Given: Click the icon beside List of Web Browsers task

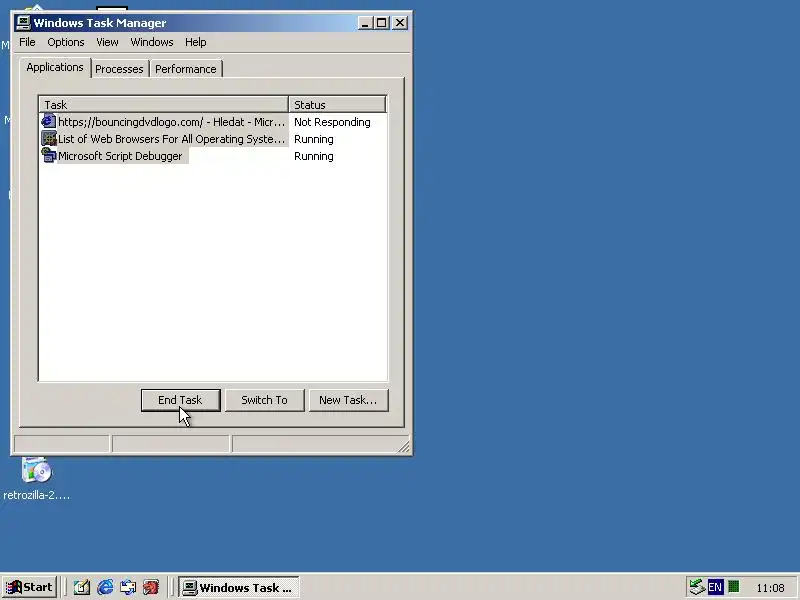Looking at the screenshot, I should coord(49,138).
